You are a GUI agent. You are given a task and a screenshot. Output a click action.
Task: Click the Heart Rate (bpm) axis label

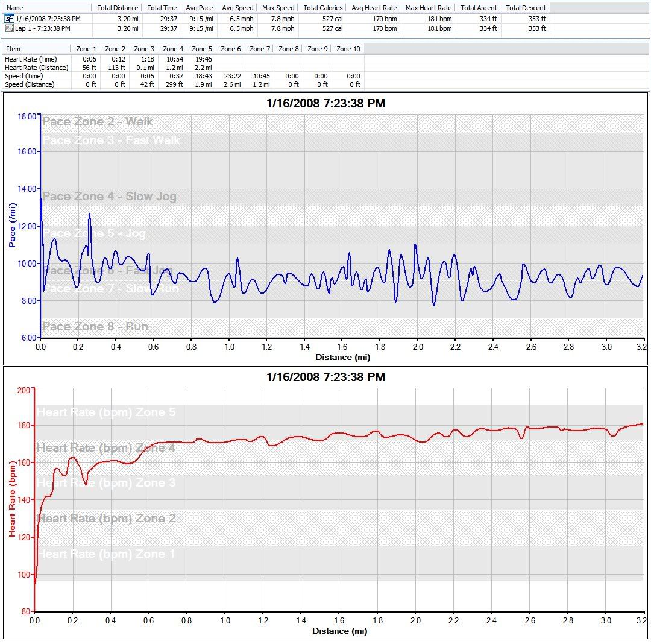[x=11, y=499]
